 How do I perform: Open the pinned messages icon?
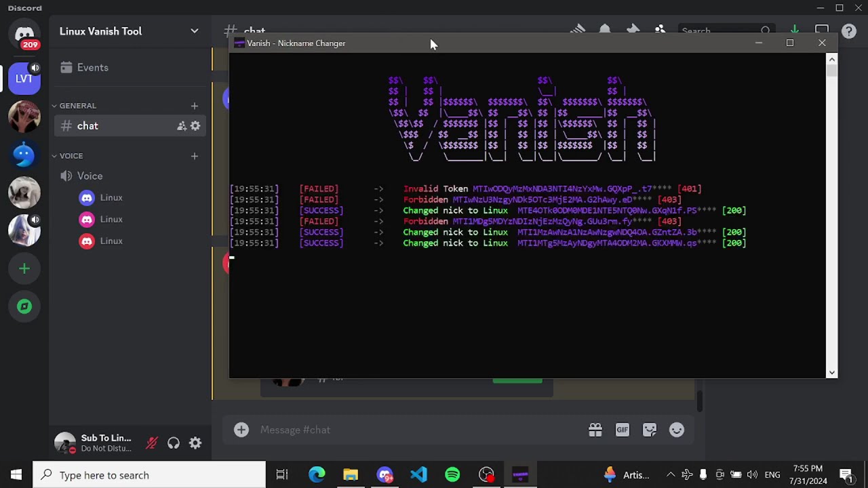[x=633, y=30]
